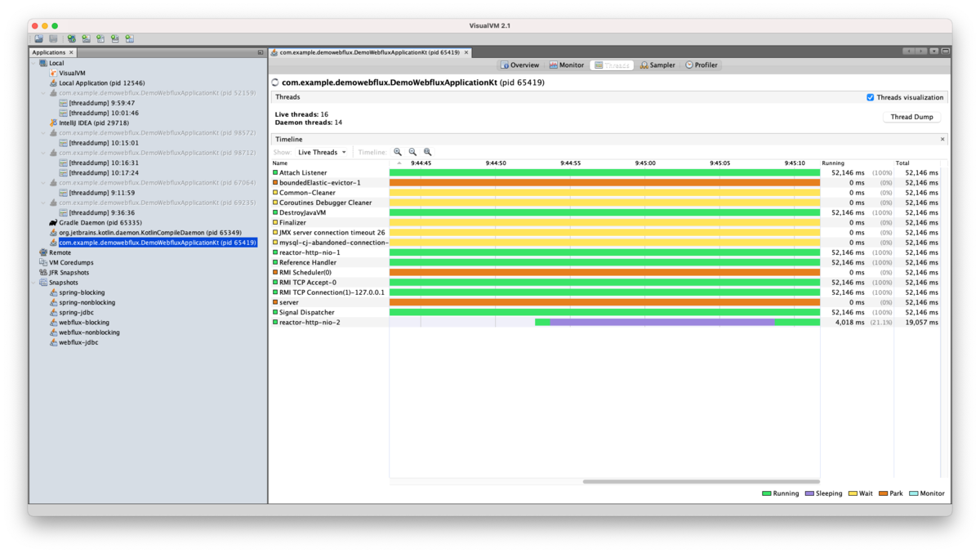Click the spring-blocking snapshot icon
The height and width of the screenshot is (553, 980).
point(53,292)
